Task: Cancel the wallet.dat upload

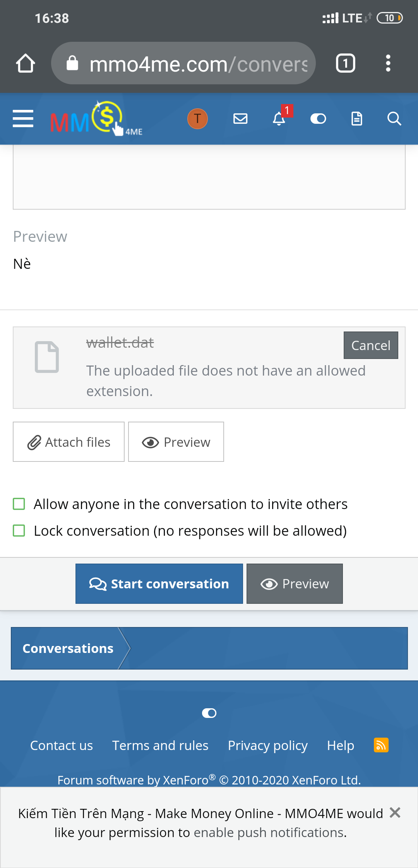Action: tap(370, 345)
